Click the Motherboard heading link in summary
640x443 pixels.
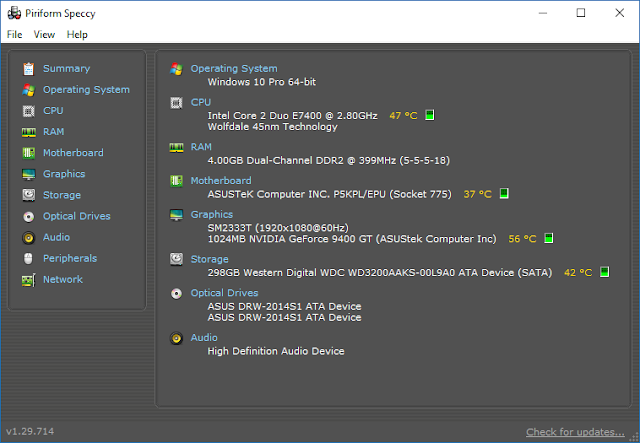221,180
